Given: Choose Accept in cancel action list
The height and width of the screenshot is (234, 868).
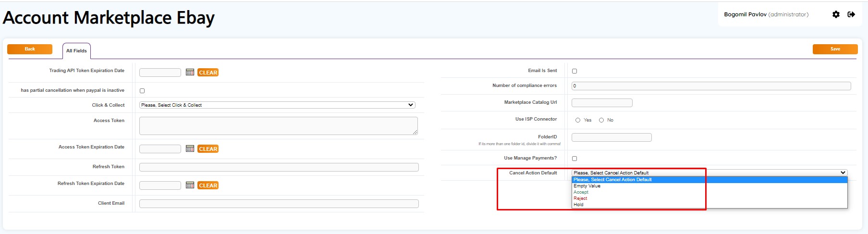Looking at the screenshot, I should click(709, 192).
